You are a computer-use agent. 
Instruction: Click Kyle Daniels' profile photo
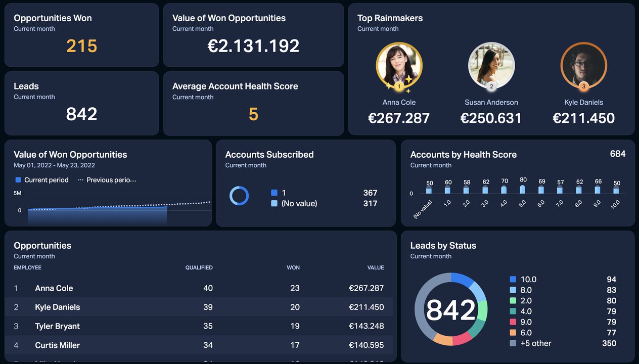point(583,64)
